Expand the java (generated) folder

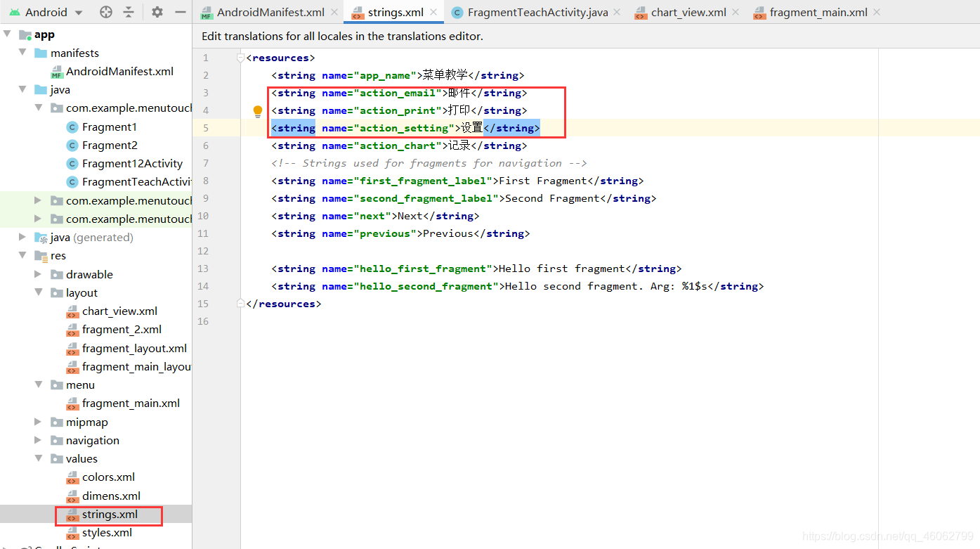click(x=22, y=237)
